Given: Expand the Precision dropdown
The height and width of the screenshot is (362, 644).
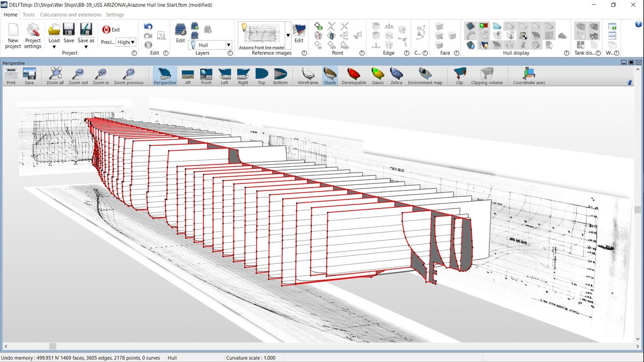Looking at the screenshot, I should (133, 42).
